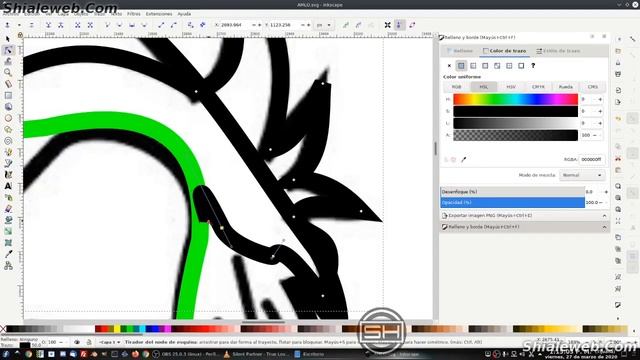The height and width of the screenshot is (360, 640).
Task: Click the hue rainbow slider
Action: click(x=516, y=99)
